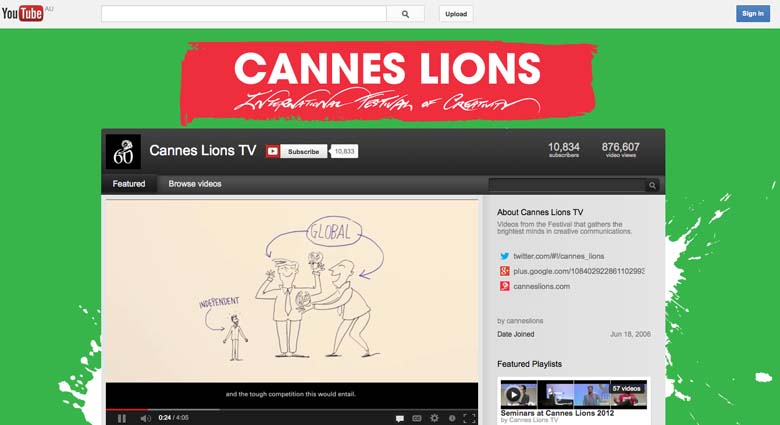
Task: Open the video annotations speech bubble icon
Action: 399,419
